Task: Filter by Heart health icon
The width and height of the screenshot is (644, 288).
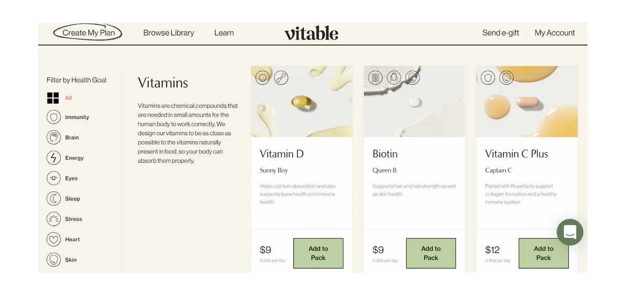Action: click(53, 239)
